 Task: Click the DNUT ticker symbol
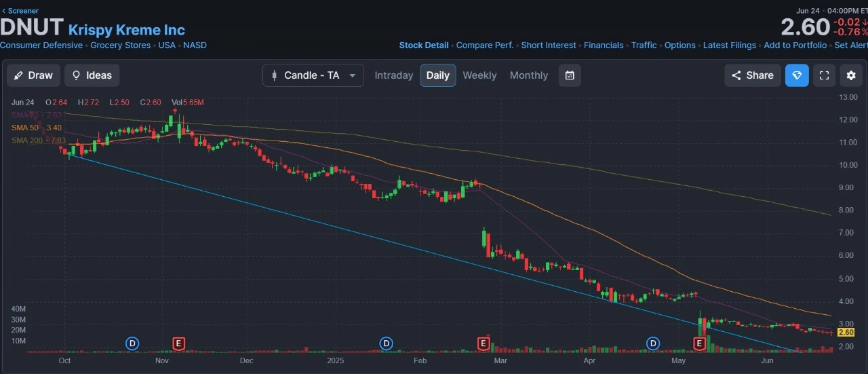[x=32, y=28]
